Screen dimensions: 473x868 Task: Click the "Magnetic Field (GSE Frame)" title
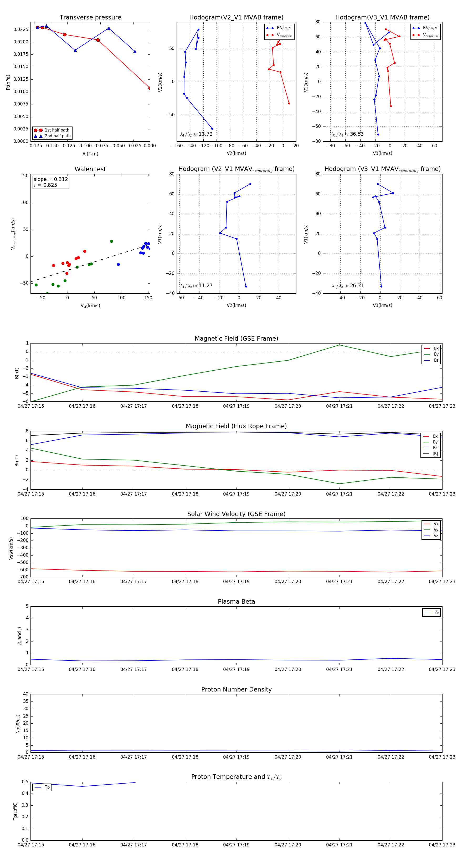(236, 339)
